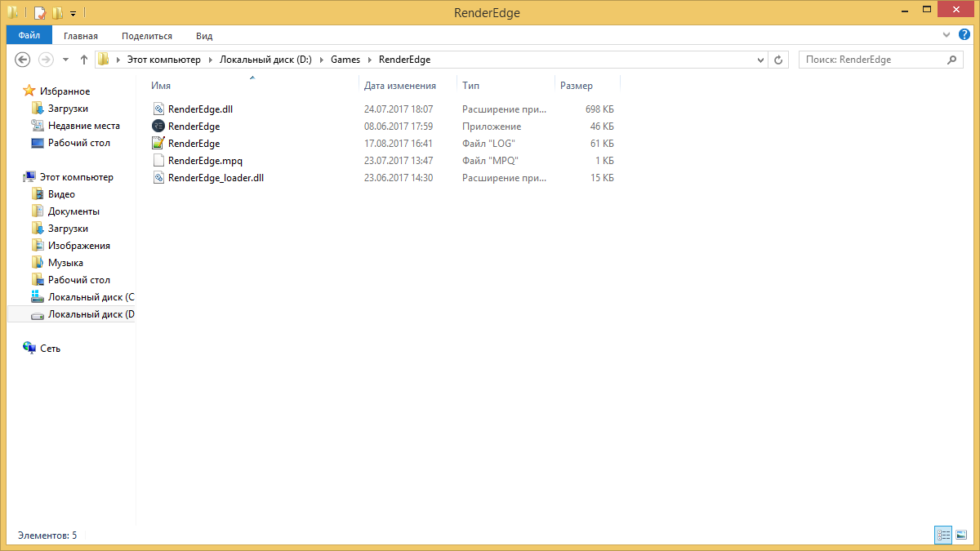
Task: Click the Файл "MPQ" type cell
Action: click(490, 161)
